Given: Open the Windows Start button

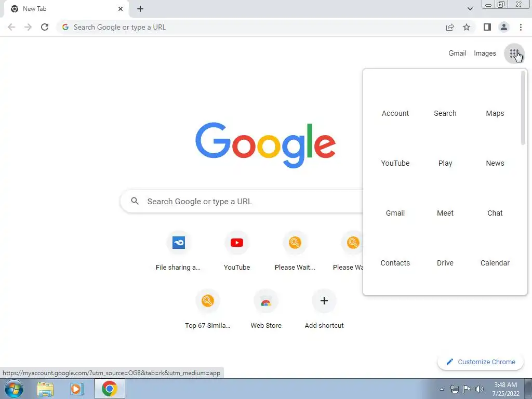Looking at the screenshot, I should tap(14, 389).
